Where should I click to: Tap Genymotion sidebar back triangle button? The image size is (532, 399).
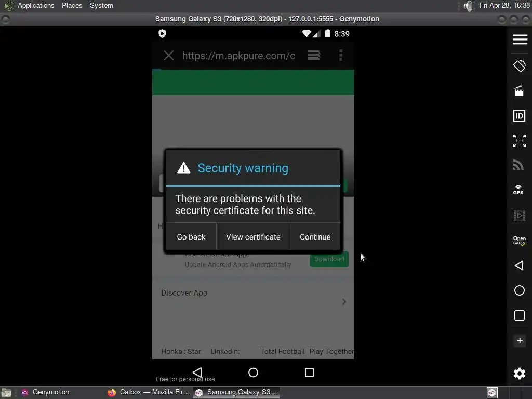pos(519,265)
